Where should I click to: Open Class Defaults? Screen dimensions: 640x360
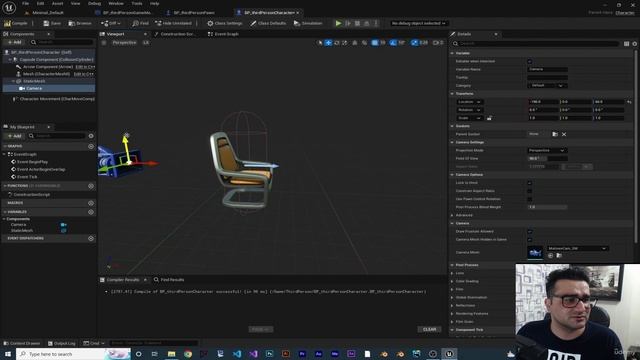[x=268, y=23]
